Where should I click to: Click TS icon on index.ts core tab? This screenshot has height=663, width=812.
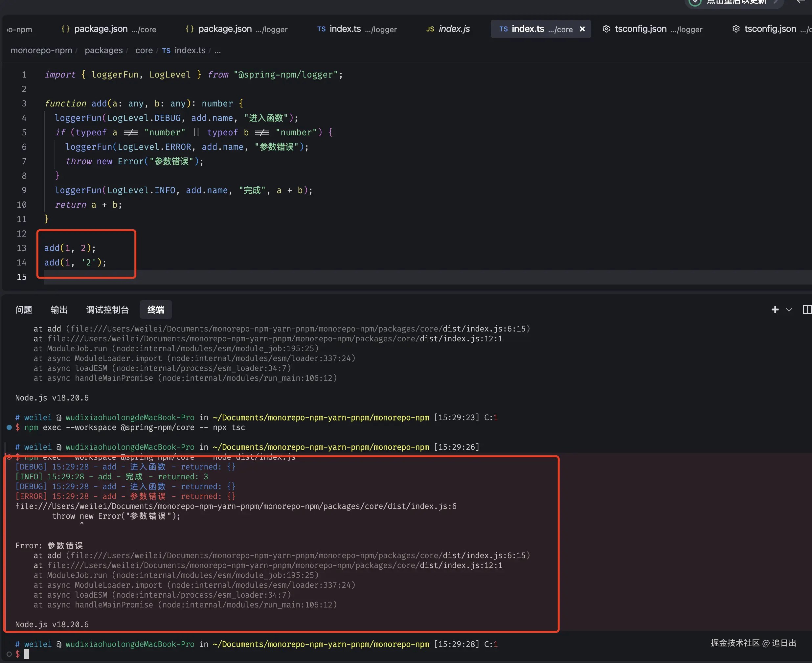click(503, 29)
